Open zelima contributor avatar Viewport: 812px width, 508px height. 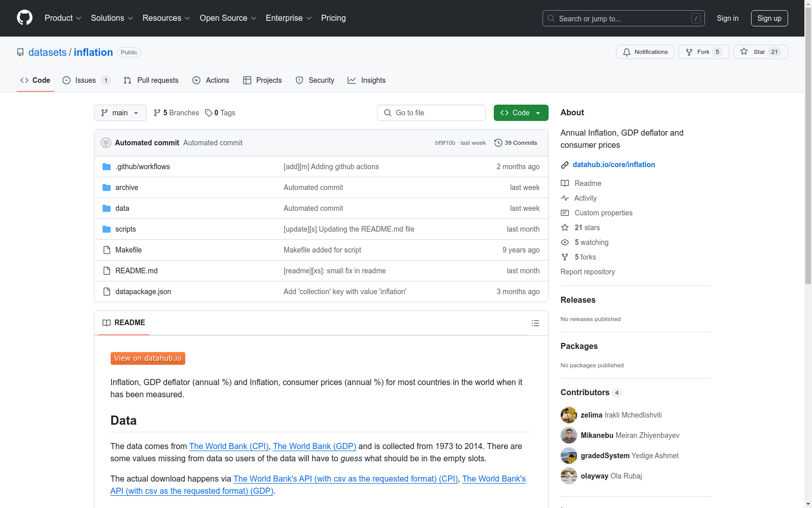click(569, 415)
